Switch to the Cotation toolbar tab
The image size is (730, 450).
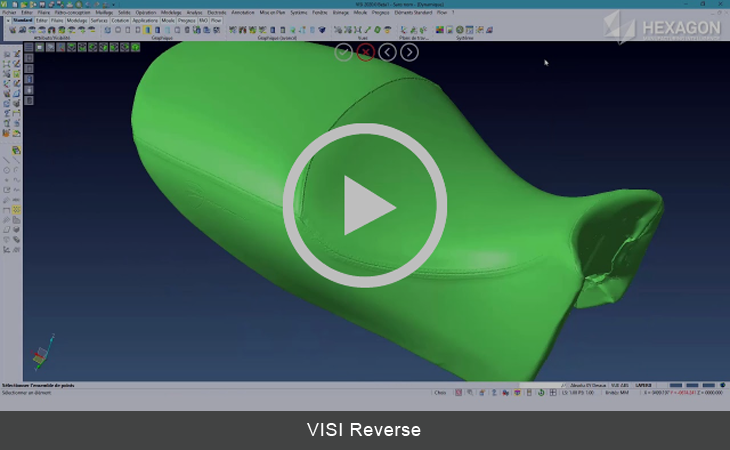120,20
